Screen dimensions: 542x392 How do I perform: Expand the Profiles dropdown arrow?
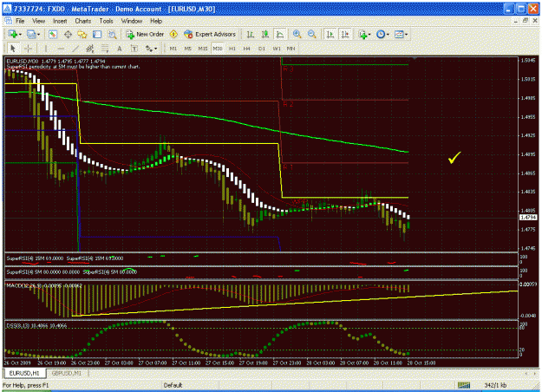[38, 34]
